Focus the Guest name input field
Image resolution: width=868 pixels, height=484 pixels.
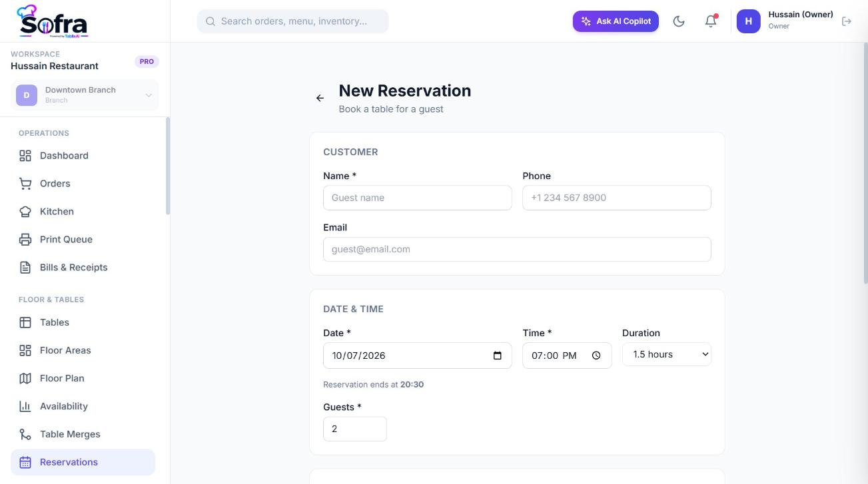coord(418,198)
